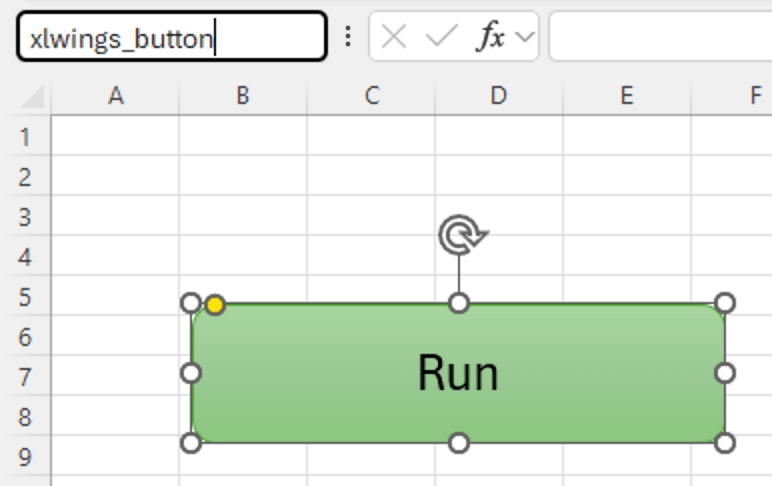Click the Insert Function fx icon
Screen dimensions: 772x486
coord(490,38)
